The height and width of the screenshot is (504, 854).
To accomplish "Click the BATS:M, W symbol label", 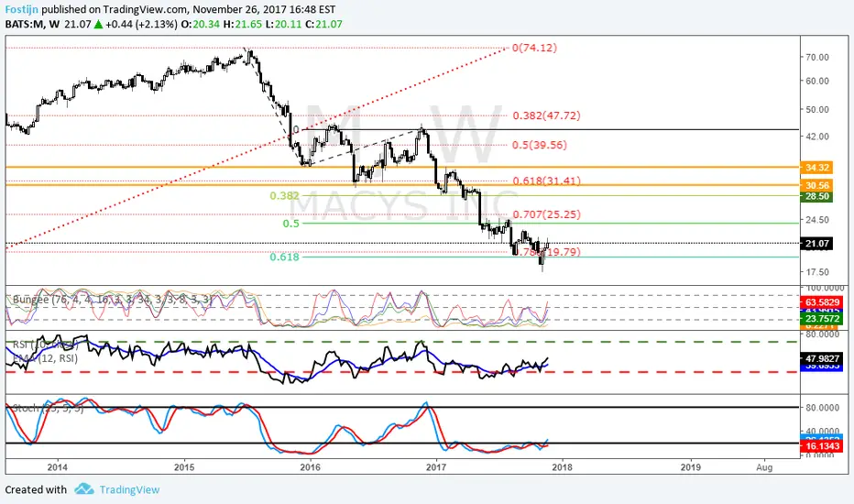I will pos(33,24).
